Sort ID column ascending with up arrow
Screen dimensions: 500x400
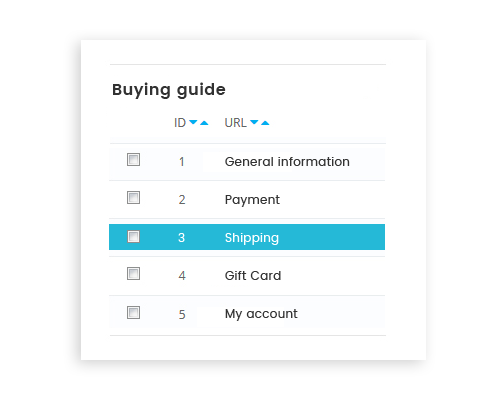point(204,123)
